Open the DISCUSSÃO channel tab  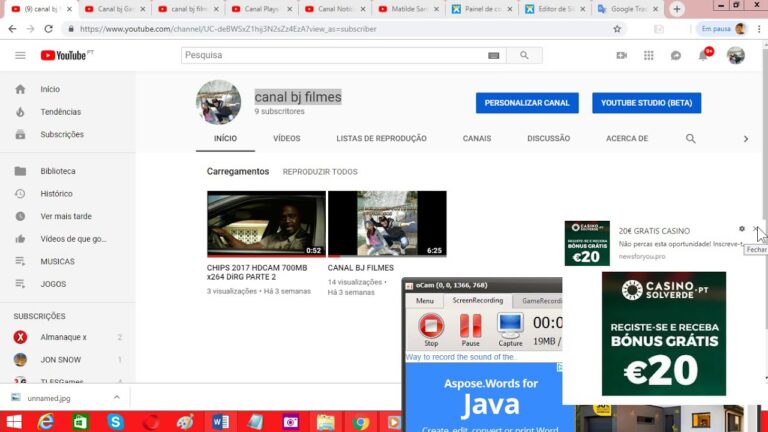[x=548, y=139]
